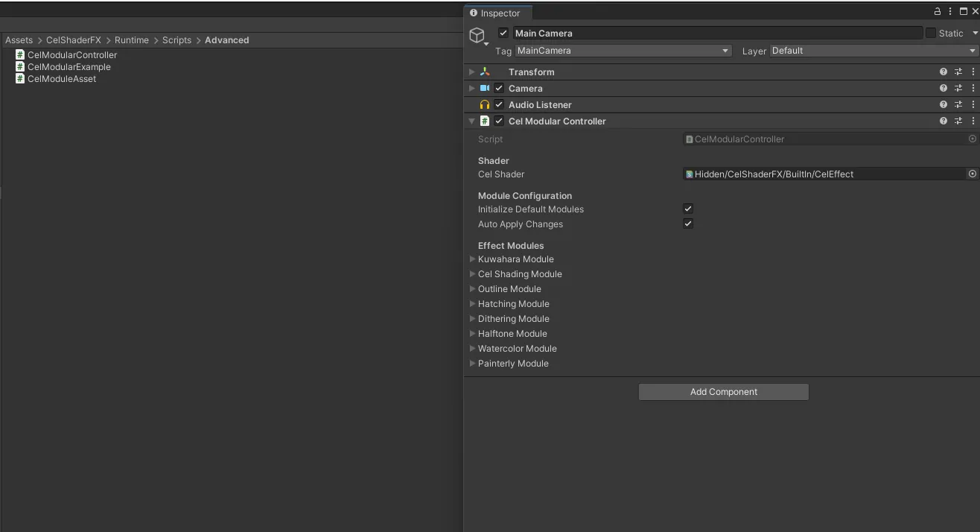Lock the Inspector panel with the padlock icon
The image size is (980, 532).
click(x=938, y=12)
